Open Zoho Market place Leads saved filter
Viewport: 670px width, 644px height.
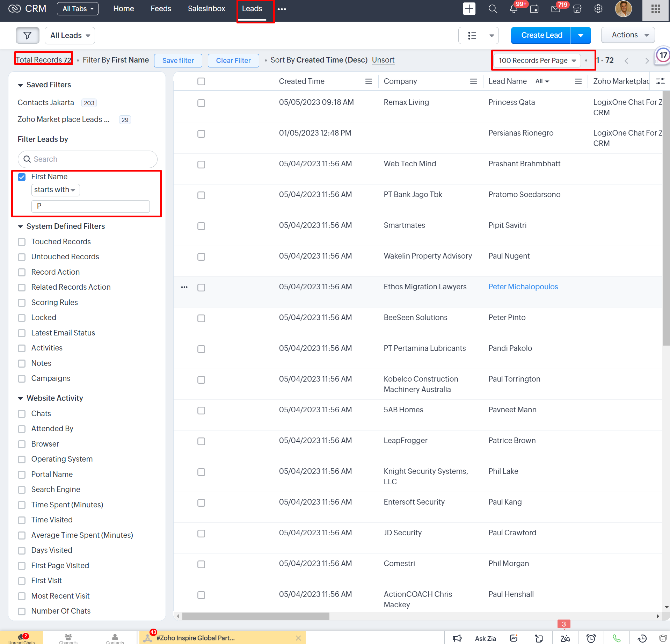(64, 120)
